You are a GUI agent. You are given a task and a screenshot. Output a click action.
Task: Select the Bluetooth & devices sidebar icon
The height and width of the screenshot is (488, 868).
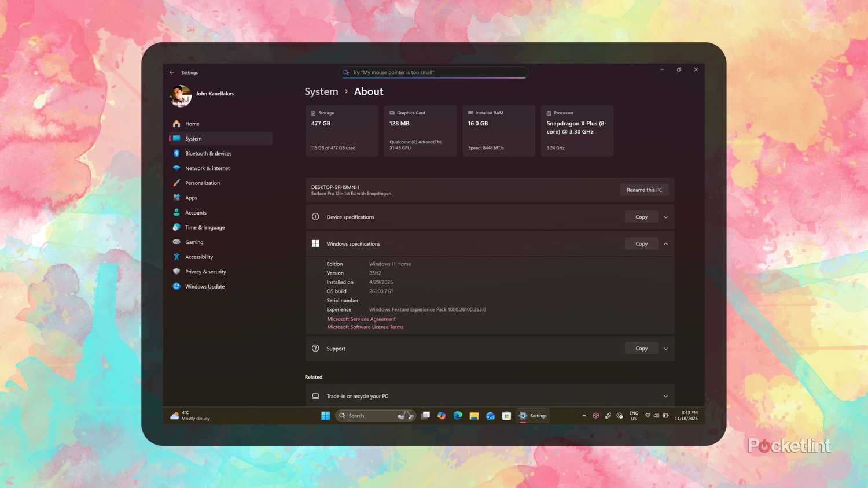176,153
